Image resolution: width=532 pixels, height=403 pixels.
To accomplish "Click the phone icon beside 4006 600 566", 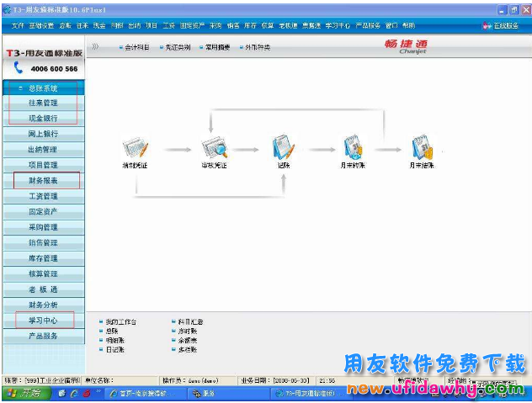I will point(18,69).
